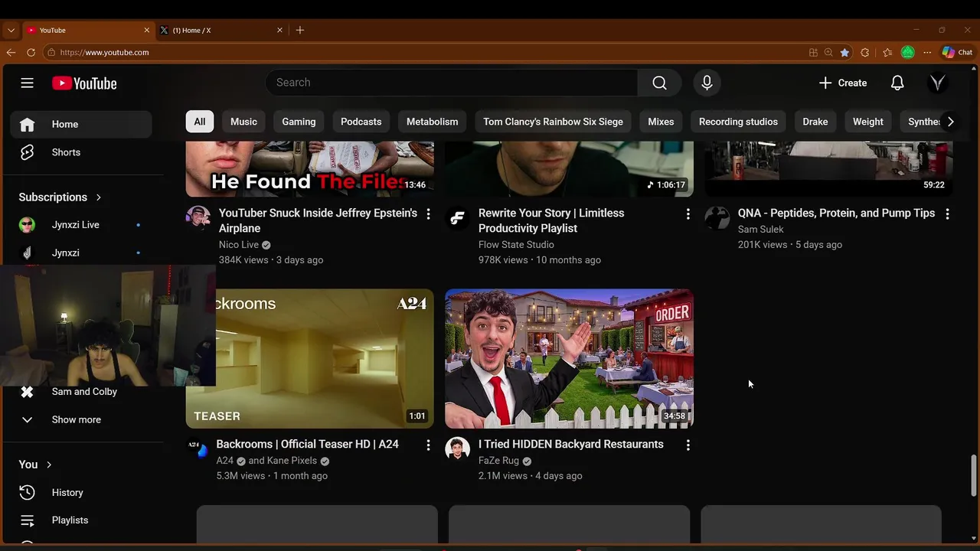The width and height of the screenshot is (980, 551).
Task: Open Jynxzi Live subscription
Action: click(x=81, y=225)
